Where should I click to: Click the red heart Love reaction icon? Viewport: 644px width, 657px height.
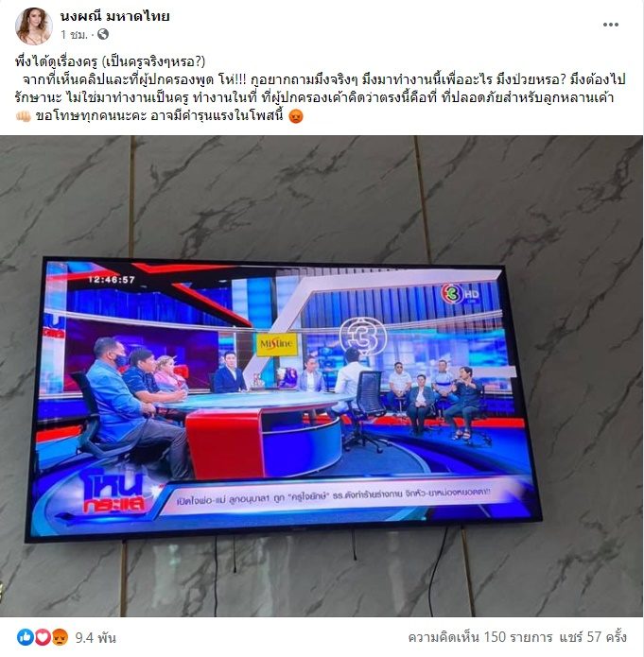click(x=43, y=637)
